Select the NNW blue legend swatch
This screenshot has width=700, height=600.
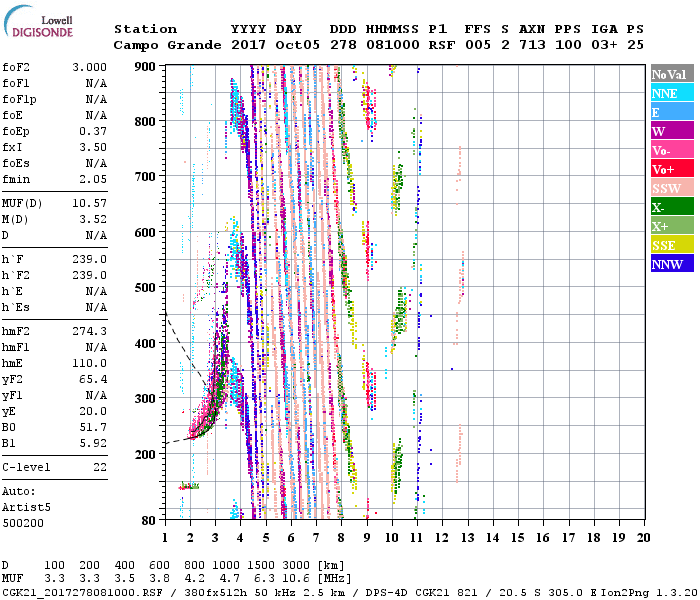(671, 264)
